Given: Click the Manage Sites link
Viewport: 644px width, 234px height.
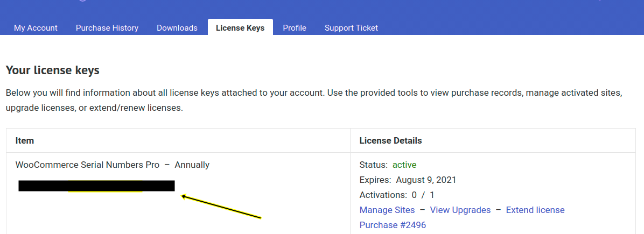Looking at the screenshot, I should (387, 210).
